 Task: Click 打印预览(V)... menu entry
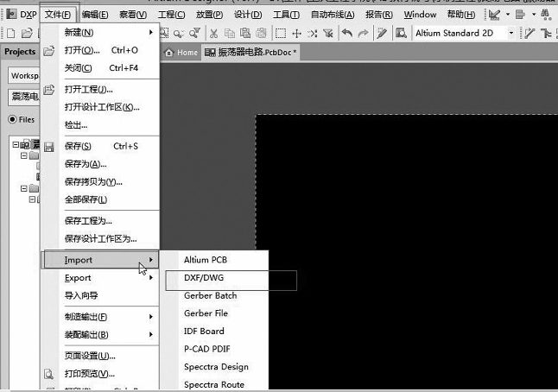tap(99, 374)
